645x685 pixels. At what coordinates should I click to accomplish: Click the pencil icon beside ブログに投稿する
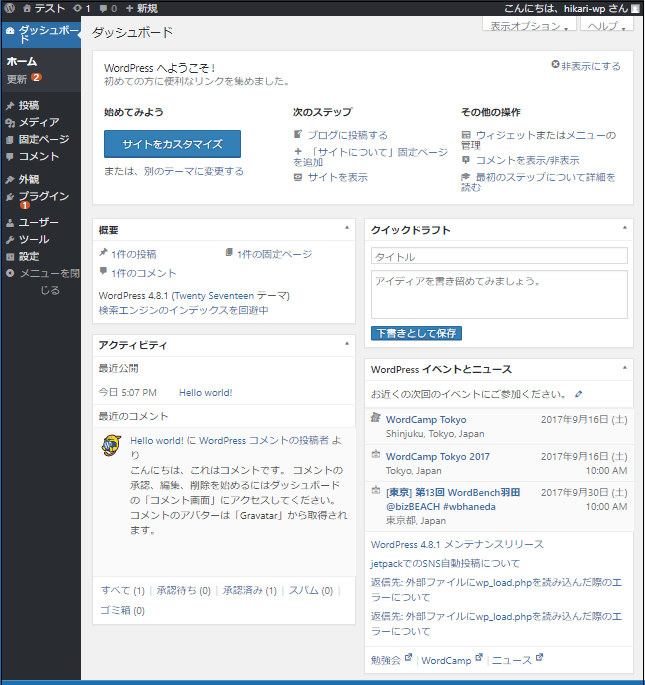[298, 134]
